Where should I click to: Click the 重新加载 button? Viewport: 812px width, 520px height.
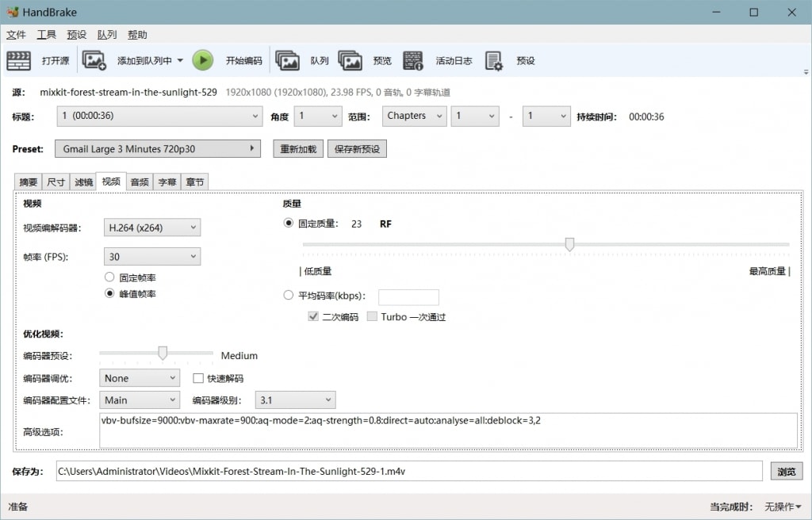[x=298, y=149]
